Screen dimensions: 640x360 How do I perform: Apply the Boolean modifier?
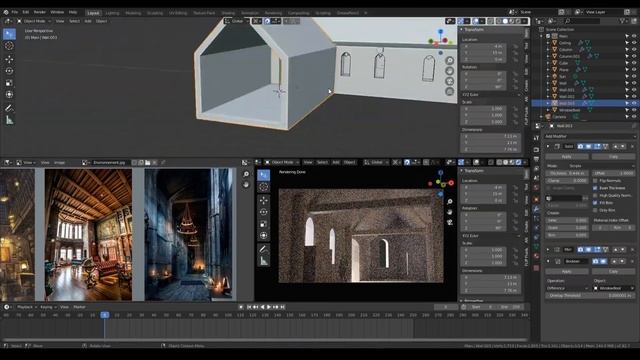[x=567, y=271]
